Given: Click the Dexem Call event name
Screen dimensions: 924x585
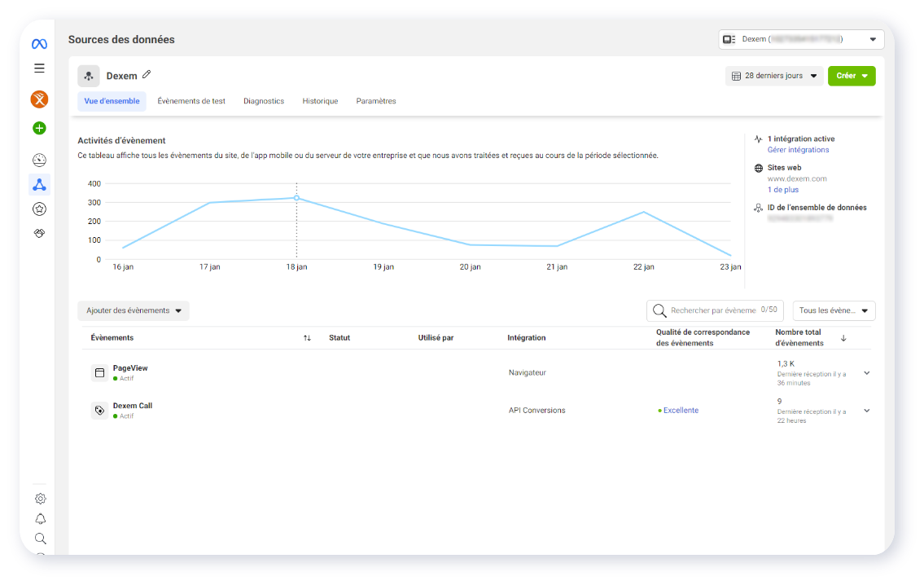Looking at the screenshot, I should click(x=133, y=406).
